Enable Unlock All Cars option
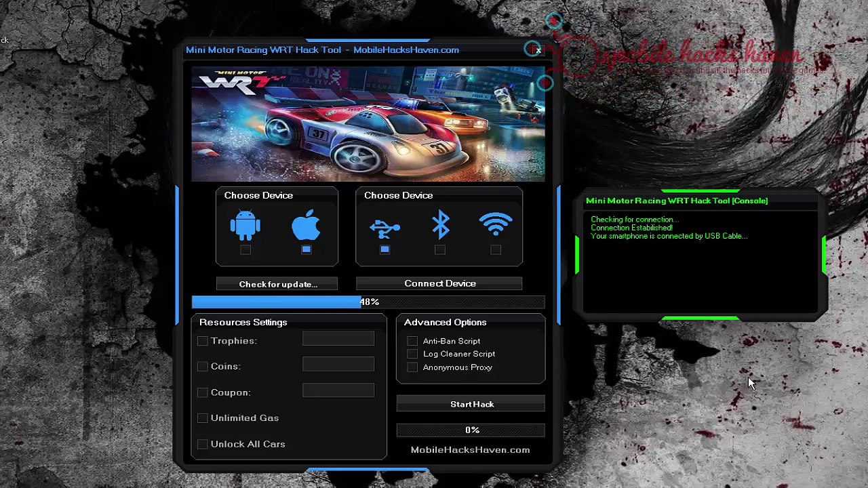The height and width of the screenshot is (488, 868). tap(203, 444)
